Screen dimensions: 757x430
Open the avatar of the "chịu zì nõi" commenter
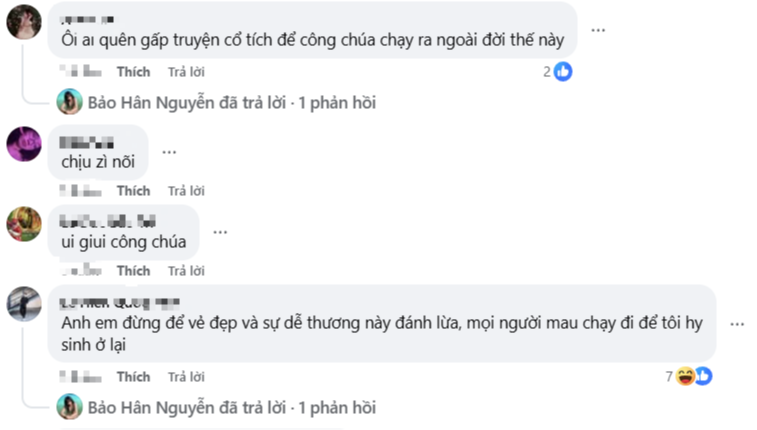(x=24, y=143)
